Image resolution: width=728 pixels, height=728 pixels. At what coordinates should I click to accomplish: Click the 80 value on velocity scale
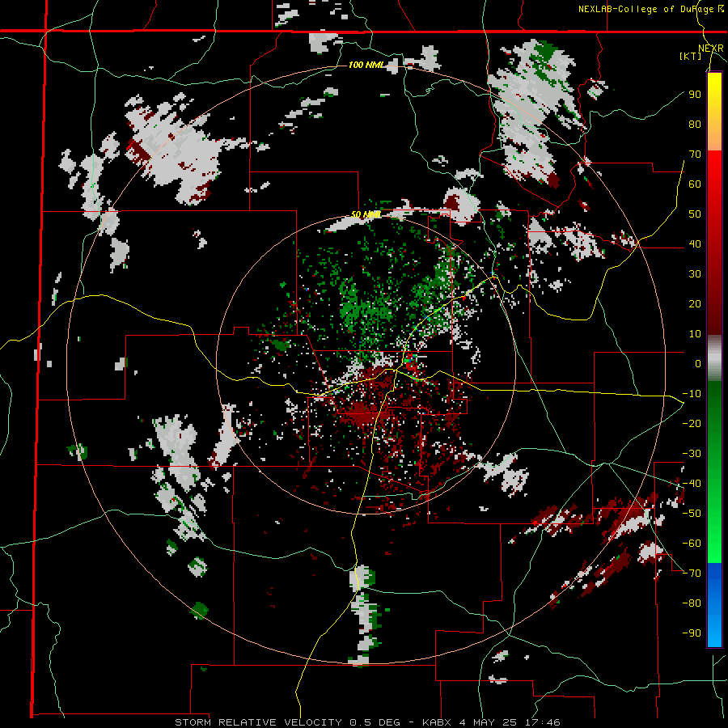[x=695, y=125]
